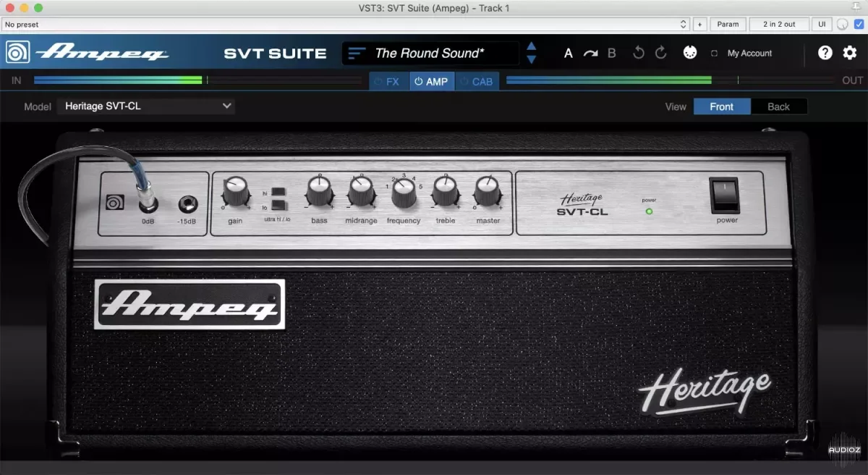Select the Back view
Image resolution: width=868 pixels, height=475 pixels.
point(778,106)
